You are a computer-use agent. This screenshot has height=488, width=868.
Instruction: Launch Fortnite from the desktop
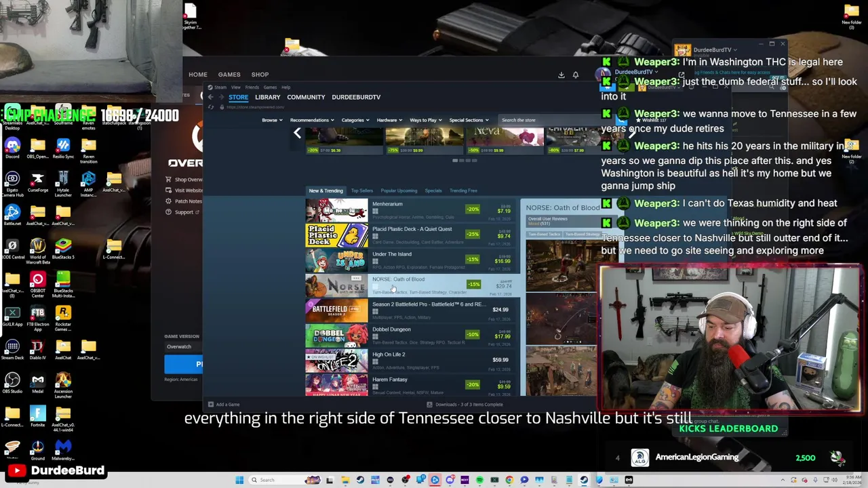pos(38,417)
